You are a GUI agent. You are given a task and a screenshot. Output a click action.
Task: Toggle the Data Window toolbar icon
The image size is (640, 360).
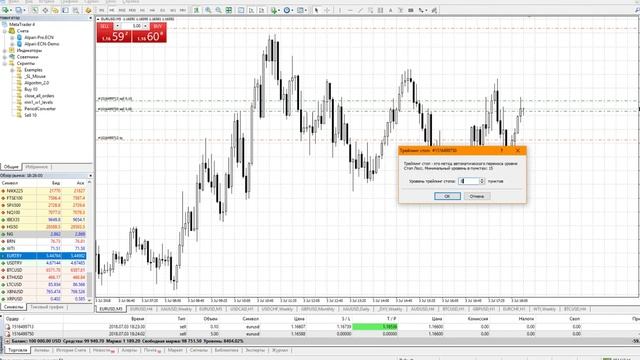[x=45, y=10]
